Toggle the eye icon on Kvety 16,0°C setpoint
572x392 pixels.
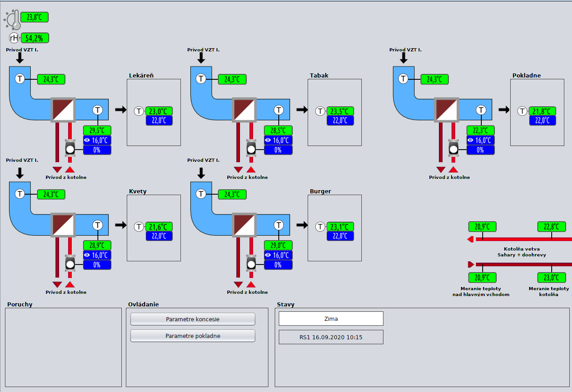click(88, 255)
